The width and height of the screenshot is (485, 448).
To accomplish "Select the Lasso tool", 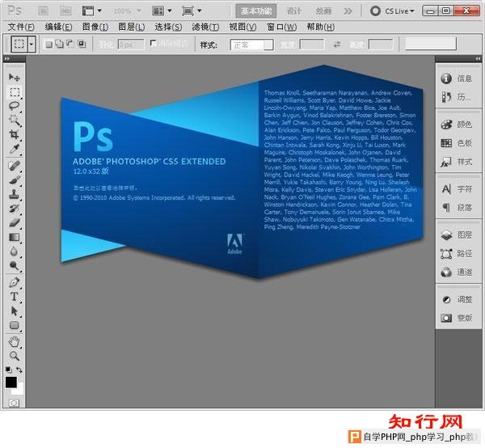I will click(x=14, y=106).
